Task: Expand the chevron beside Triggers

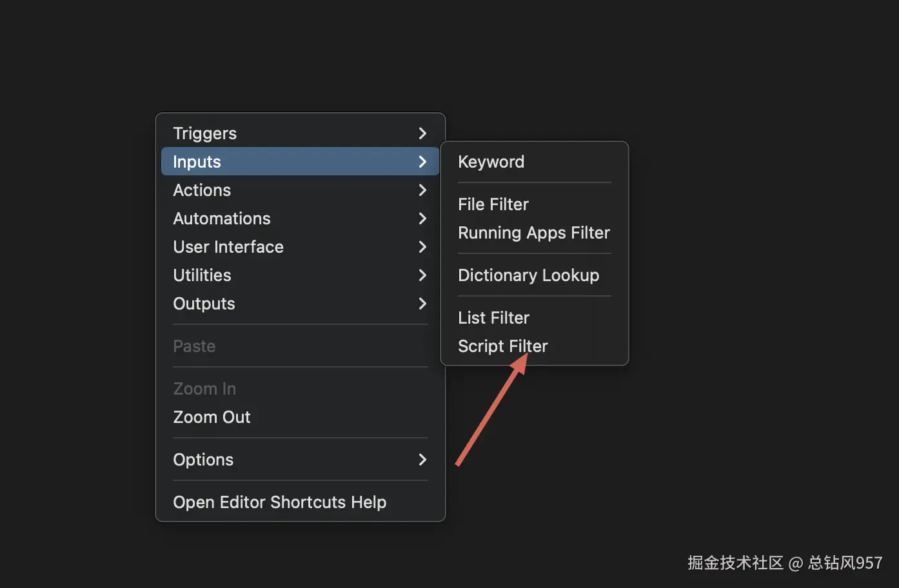Action: (x=422, y=133)
